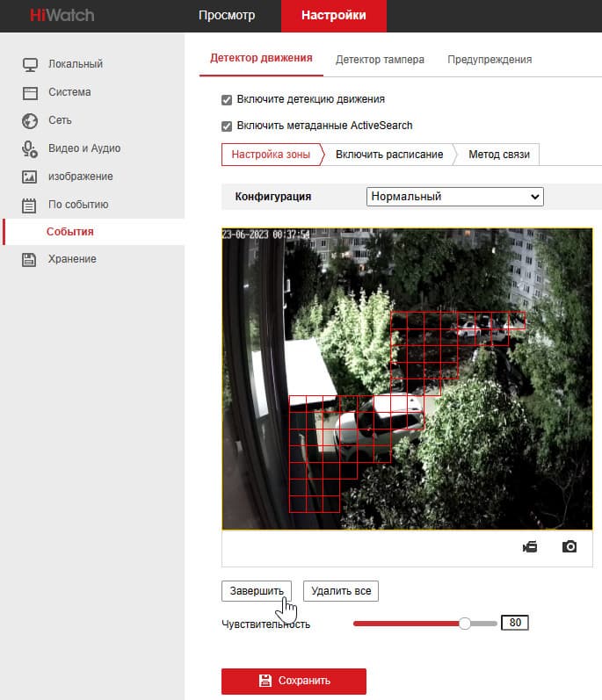Start recording with the camcorder icon
The image size is (602, 700).
(x=530, y=546)
